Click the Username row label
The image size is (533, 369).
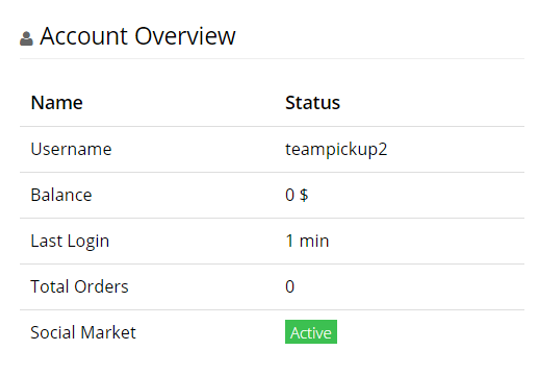click(71, 149)
